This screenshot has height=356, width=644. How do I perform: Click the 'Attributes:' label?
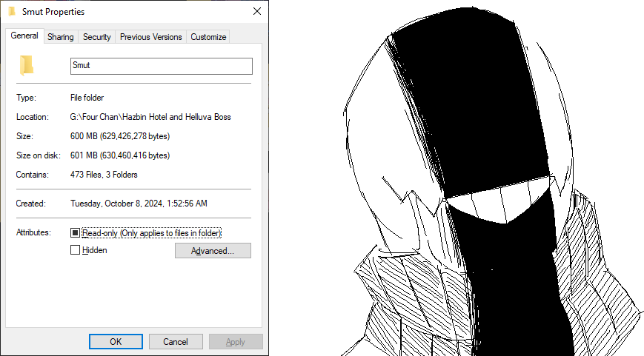pyautogui.click(x=33, y=232)
